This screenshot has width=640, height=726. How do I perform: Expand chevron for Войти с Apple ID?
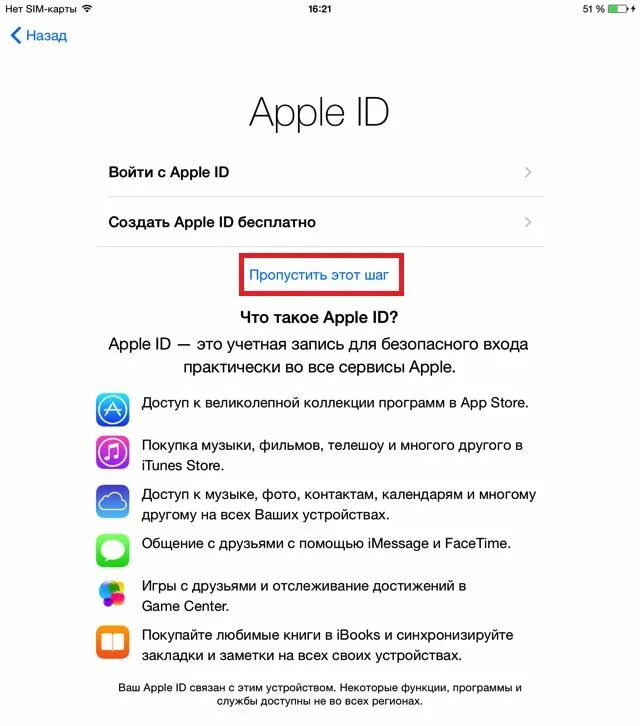coord(527,172)
